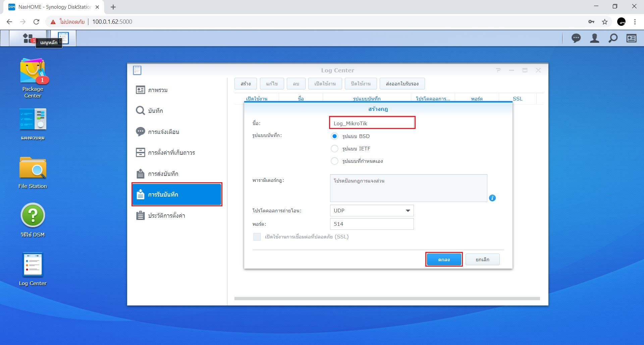Image resolution: width=644 pixels, height=345 pixels.
Task: Open the ประวัติการตั้งค่า settings history
Action: 167,215
